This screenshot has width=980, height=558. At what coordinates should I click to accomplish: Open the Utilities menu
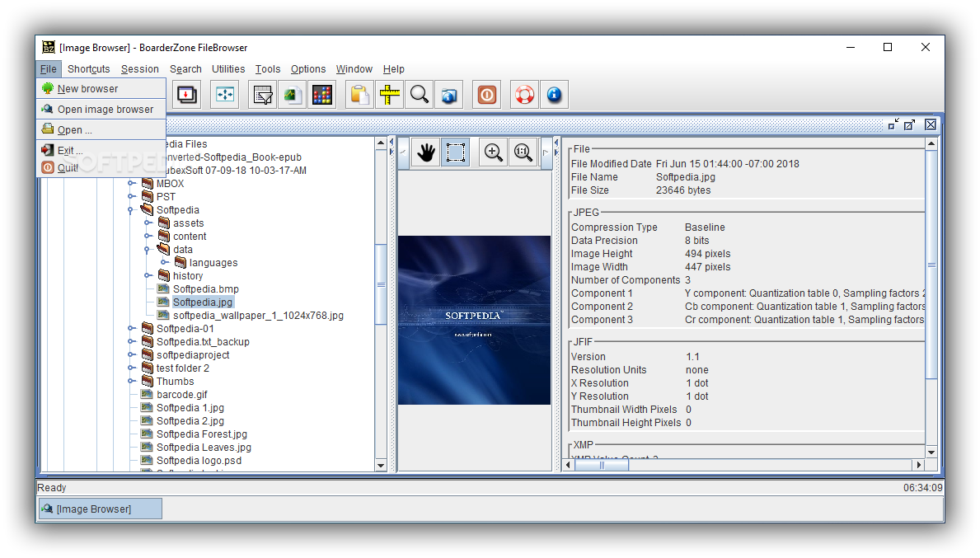228,69
